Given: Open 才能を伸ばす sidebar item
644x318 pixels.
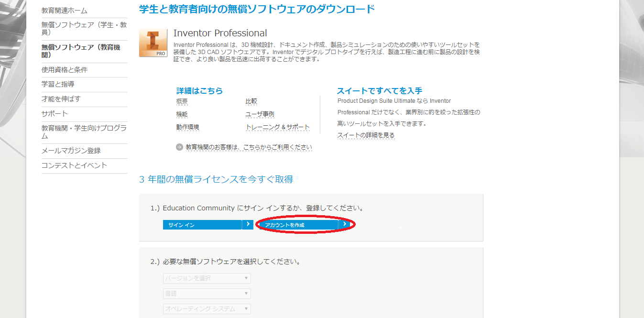Looking at the screenshot, I should (61, 99).
